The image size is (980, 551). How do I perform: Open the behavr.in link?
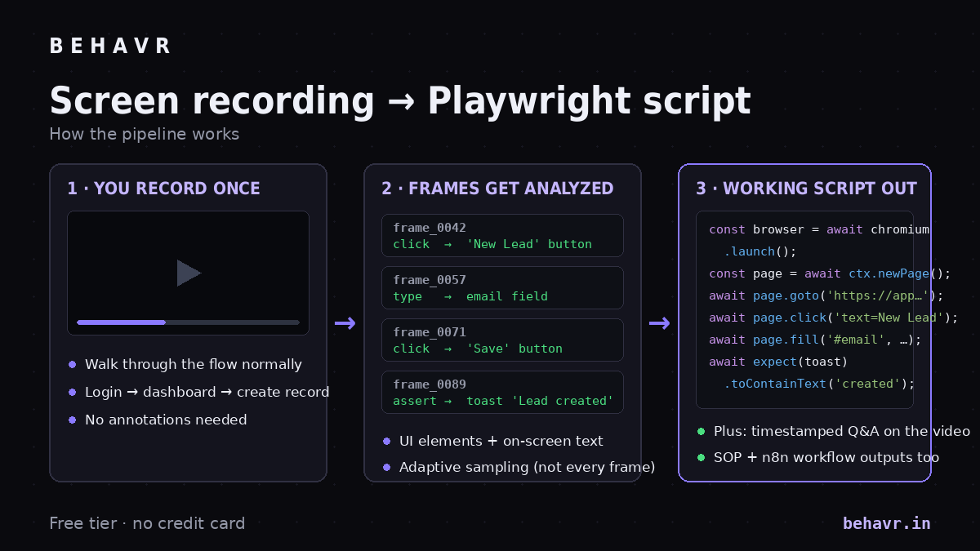[886, 523]
